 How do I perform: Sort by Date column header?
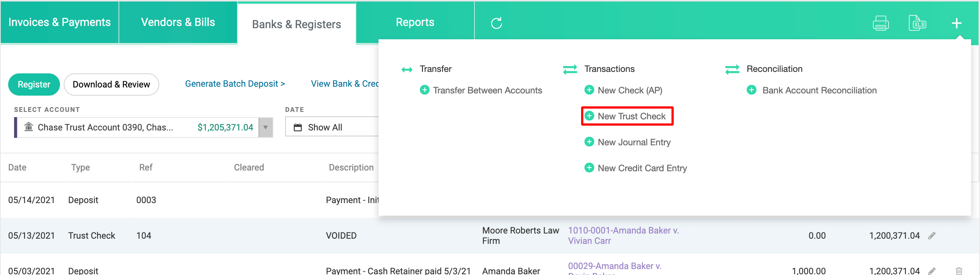[17, 168]
